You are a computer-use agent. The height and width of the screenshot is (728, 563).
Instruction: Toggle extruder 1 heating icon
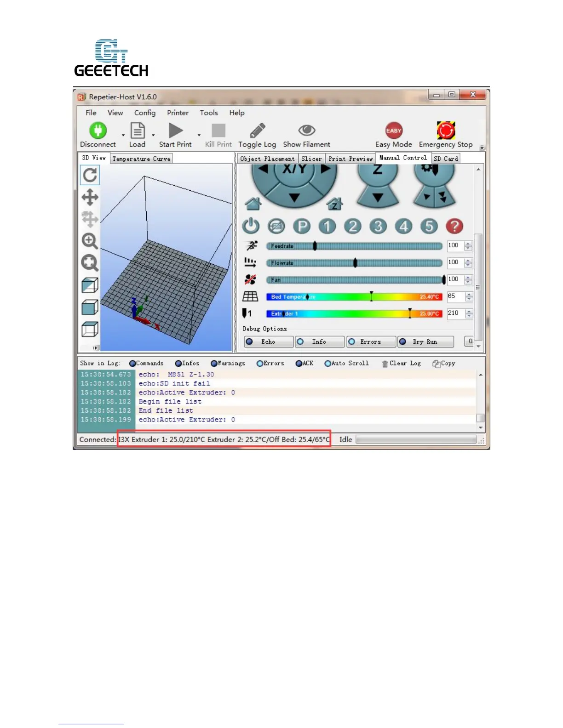pyautogui.click(x=247, y=313)
